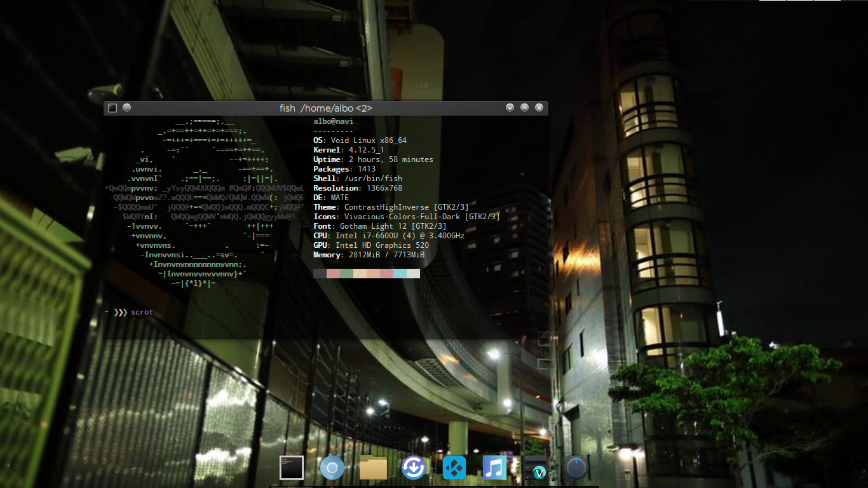Click the green color block in neofetch palette
868x488 pixels.
(x=346, y=273)
